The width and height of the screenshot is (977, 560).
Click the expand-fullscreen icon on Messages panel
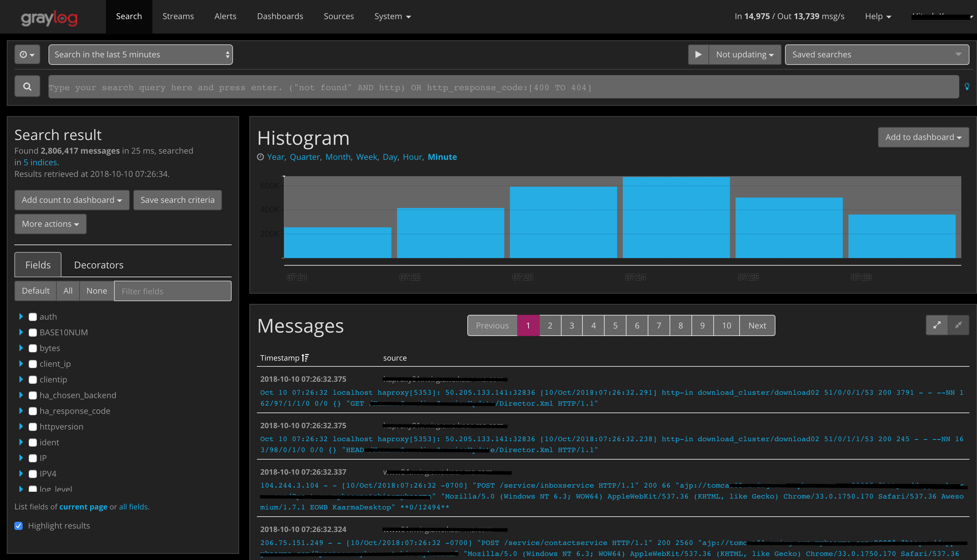[937, 325]
